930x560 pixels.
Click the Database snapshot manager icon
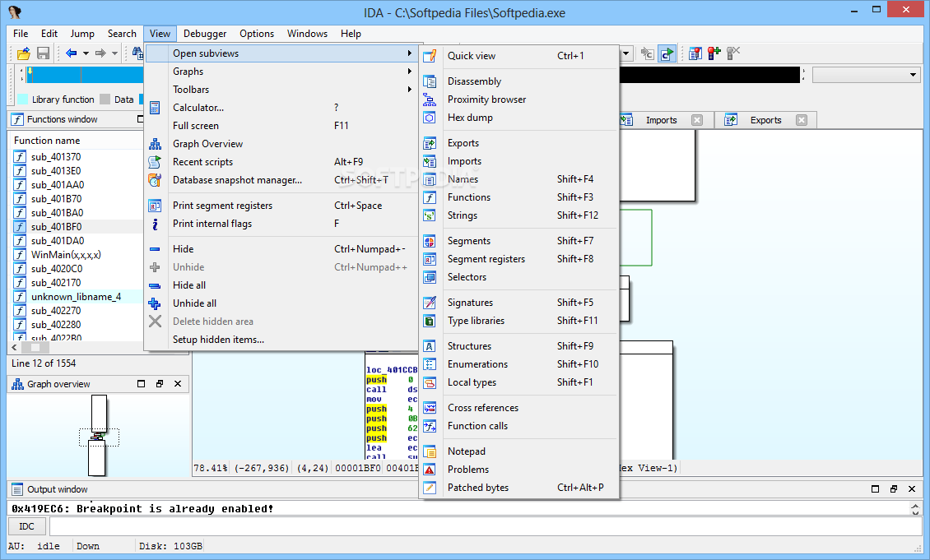click(x=155, y=180)
